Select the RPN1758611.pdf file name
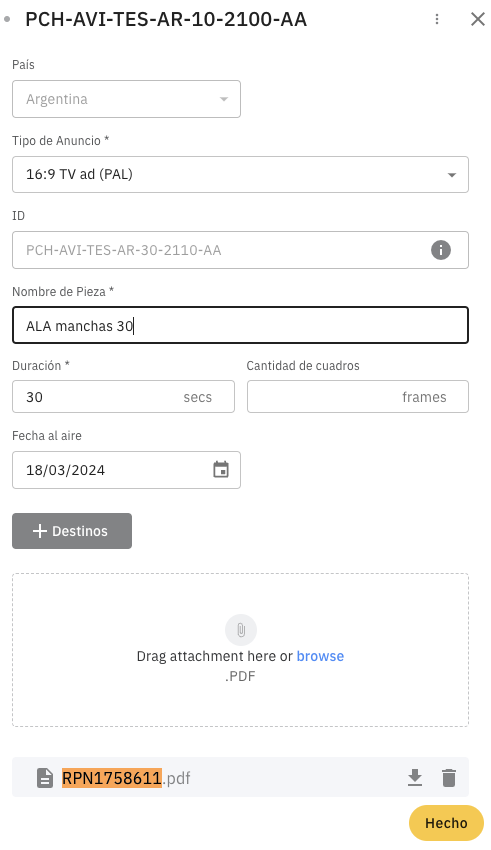 [126, 778]
